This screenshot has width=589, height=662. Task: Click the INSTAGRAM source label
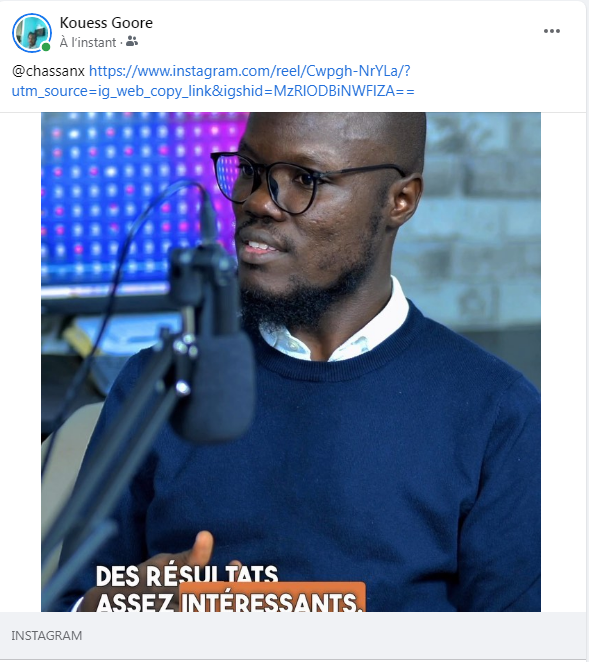47,635
